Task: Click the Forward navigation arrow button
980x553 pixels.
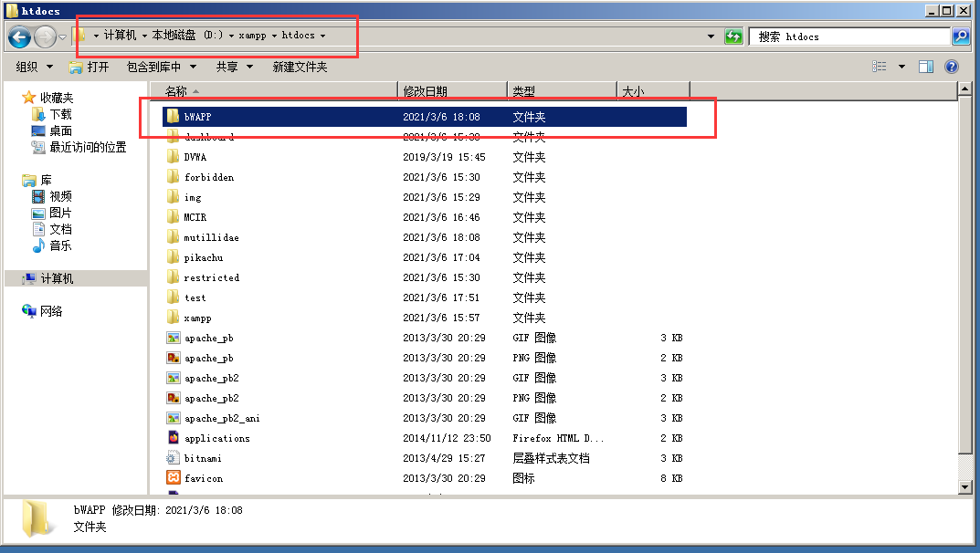Action: 45,37
